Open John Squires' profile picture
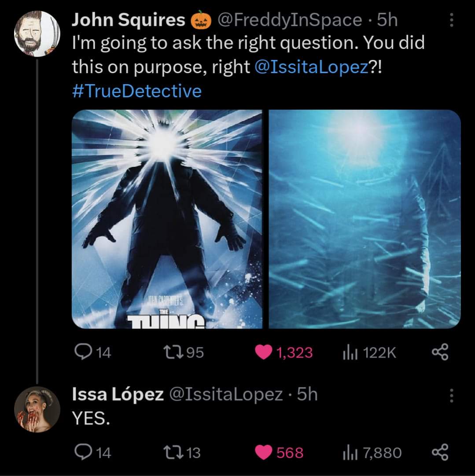This screenshot has width=475, height=476. click(x=37, y=33)
